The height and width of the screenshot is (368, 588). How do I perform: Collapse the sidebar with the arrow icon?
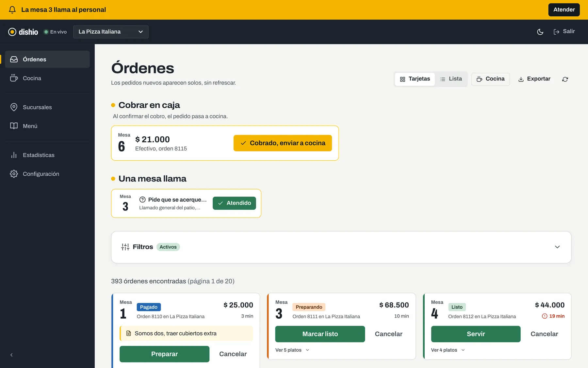pos(11,355)
